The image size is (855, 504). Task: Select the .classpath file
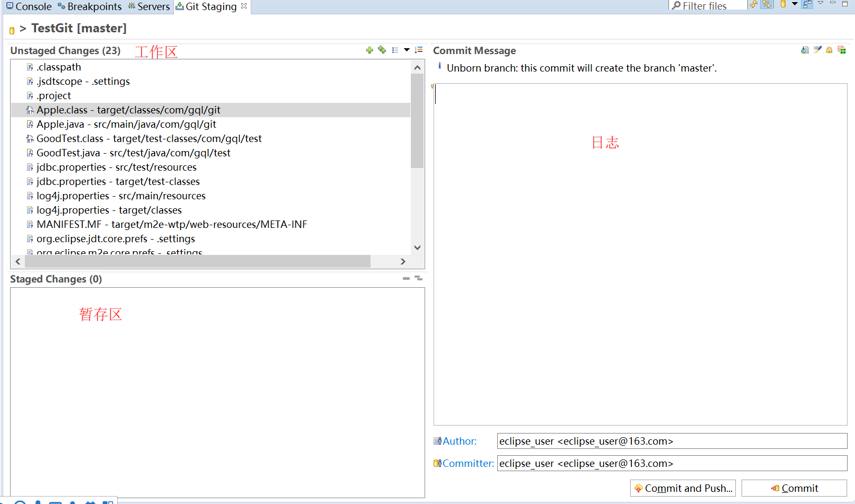(x=58, y=67)
